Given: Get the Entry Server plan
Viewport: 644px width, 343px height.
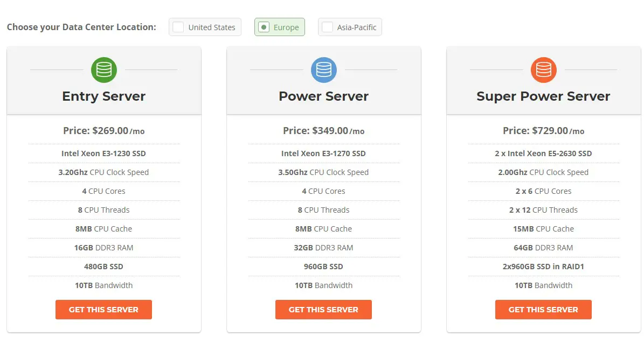Looking at the screenshot, I should point(103,310).
